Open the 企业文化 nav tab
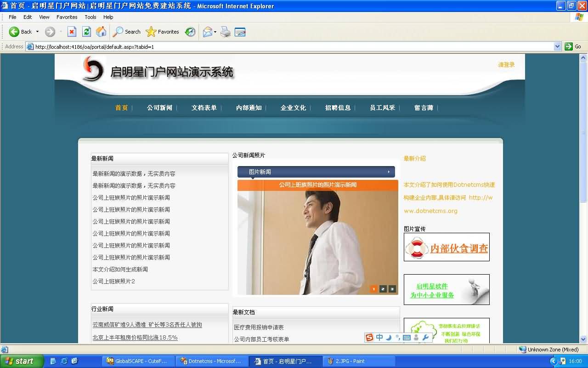 [293, 108]
